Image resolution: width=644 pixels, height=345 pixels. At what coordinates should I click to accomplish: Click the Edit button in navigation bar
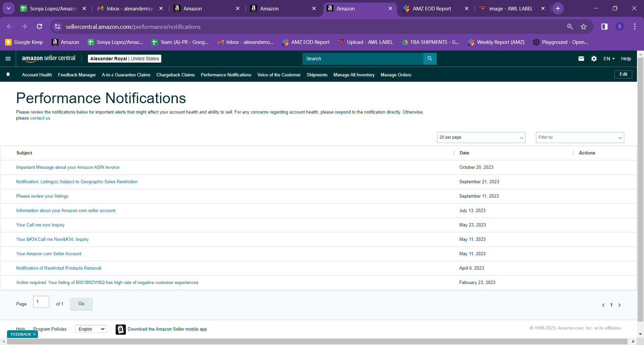point(623,74)
